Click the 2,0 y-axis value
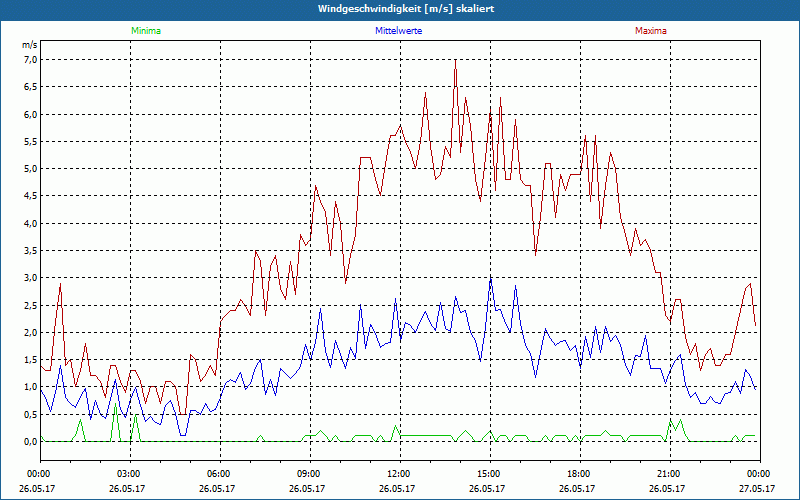 tap(31, 333)
